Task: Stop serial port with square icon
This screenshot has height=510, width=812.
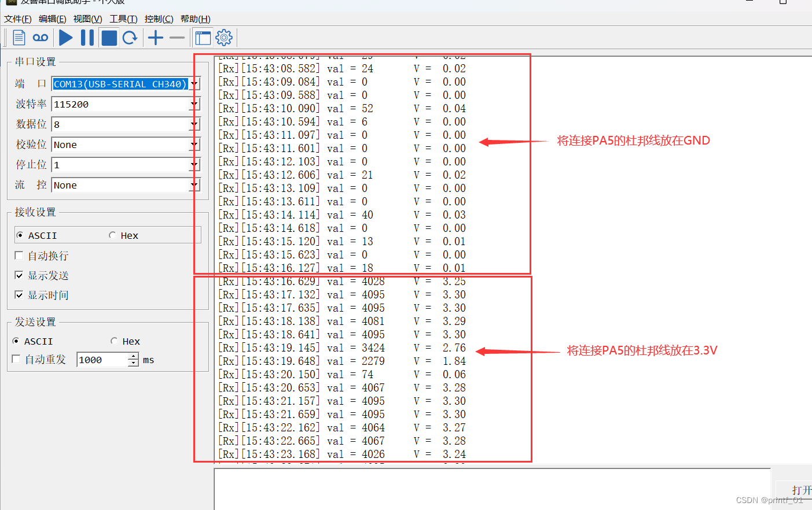Action: pos(109,38)
